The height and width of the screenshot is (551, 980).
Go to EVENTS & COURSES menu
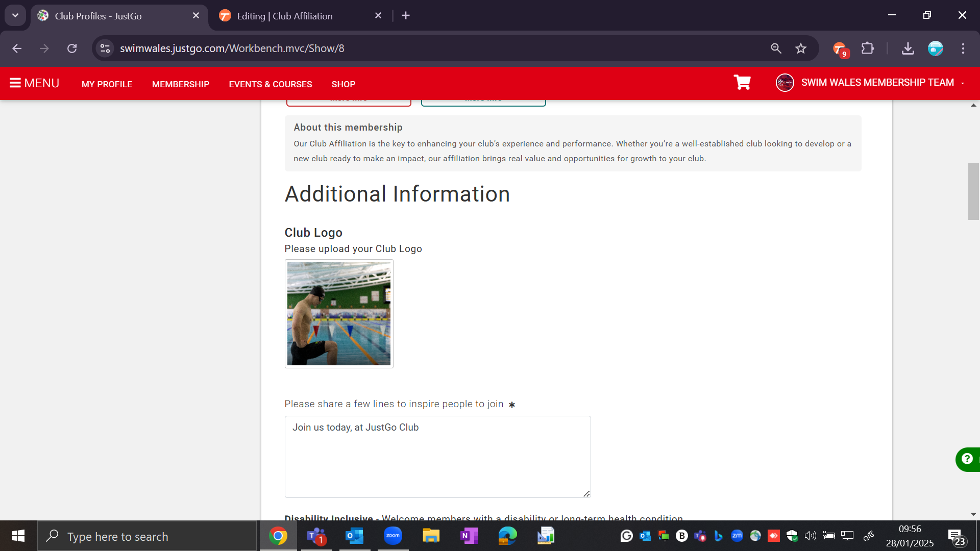(271, 84)
